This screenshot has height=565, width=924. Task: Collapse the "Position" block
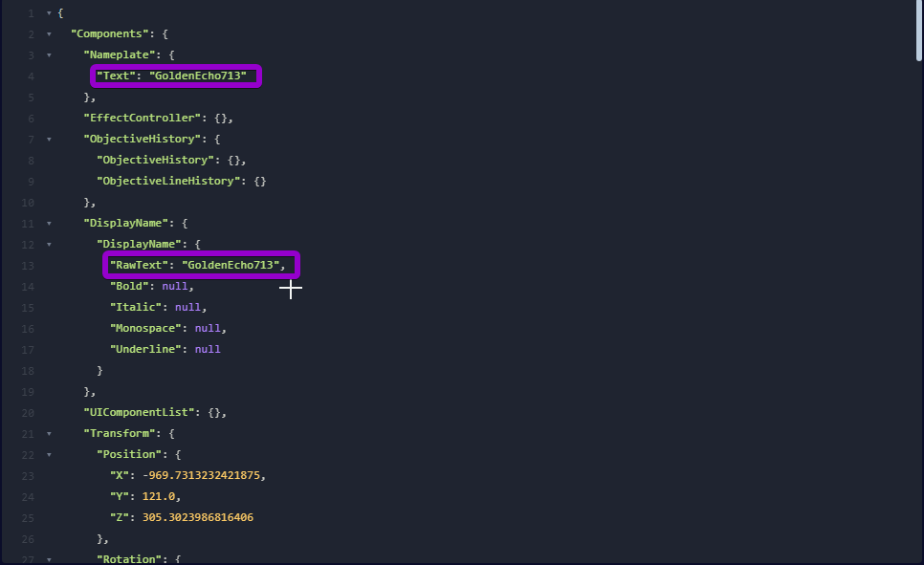49,455
